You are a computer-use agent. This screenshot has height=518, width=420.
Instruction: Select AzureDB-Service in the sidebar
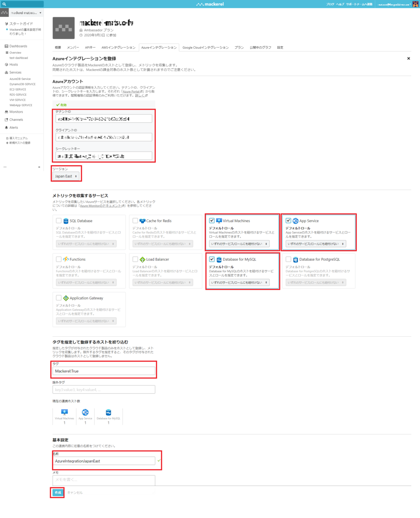pyautogui.click(x=20, y=79)
